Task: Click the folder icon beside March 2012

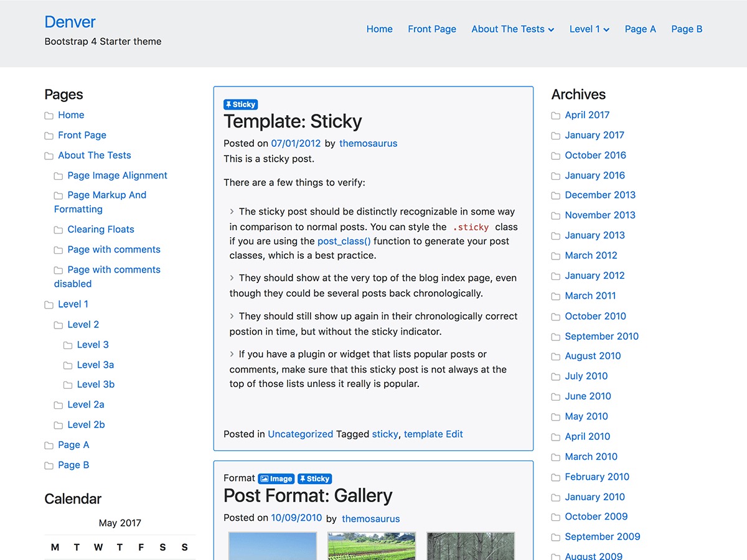Action: coord(556,256)
